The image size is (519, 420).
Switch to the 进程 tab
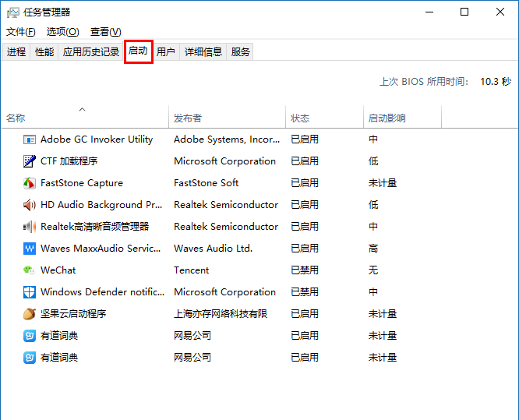(x=16, y=52)
